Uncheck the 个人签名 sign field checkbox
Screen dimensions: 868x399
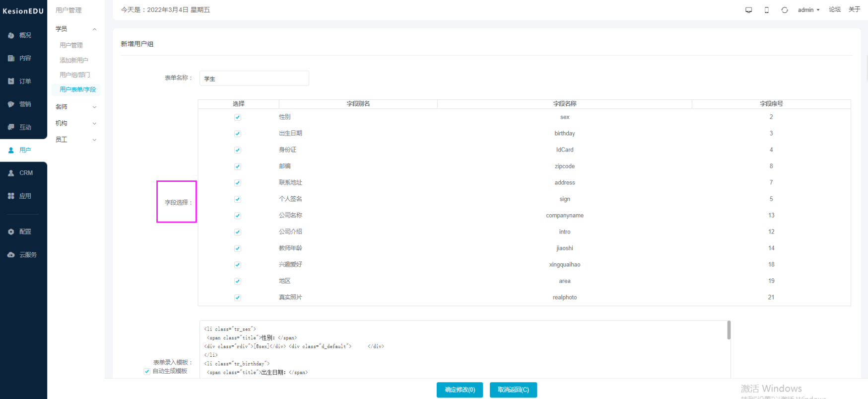tap(238, 199)
